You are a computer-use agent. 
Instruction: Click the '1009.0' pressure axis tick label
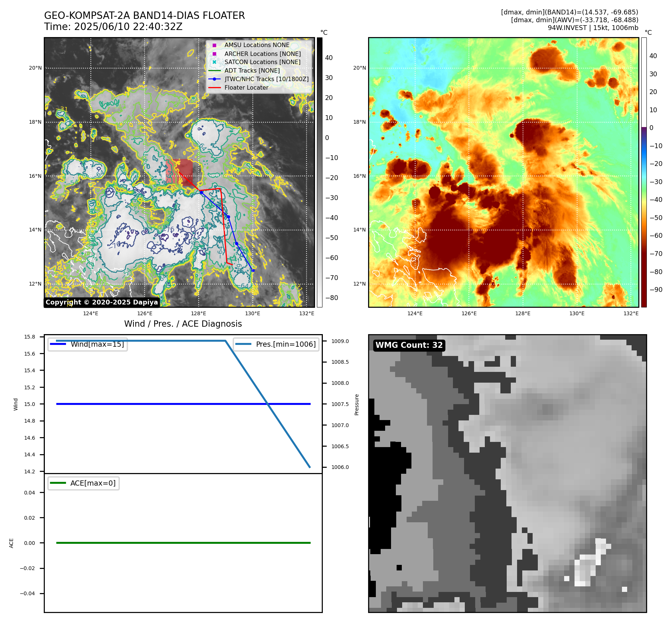(x=340, y=341)
